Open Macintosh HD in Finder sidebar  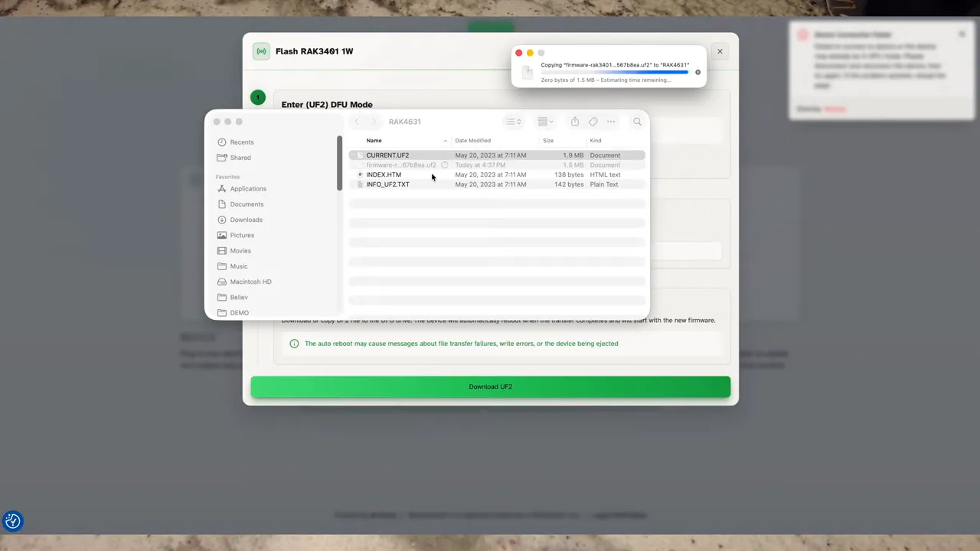coord(250,282)
